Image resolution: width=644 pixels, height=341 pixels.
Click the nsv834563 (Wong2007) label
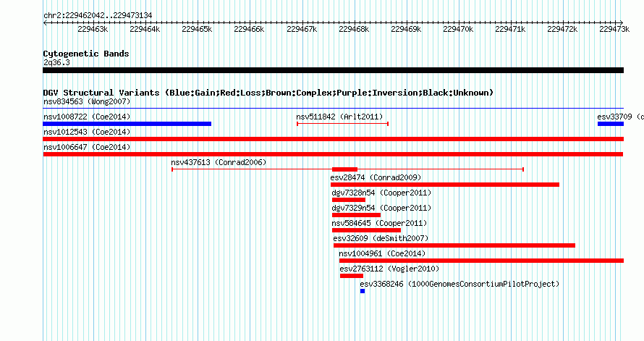point(87,101)
